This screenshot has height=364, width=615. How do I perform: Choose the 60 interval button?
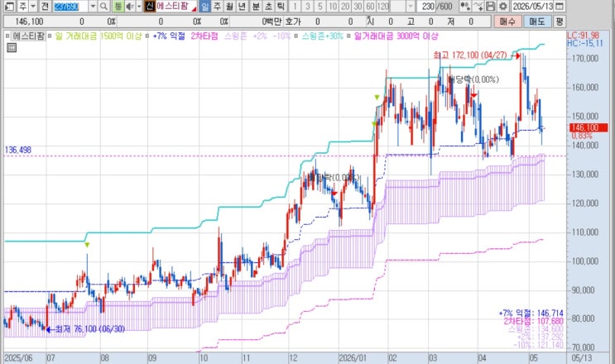(370, 7)
